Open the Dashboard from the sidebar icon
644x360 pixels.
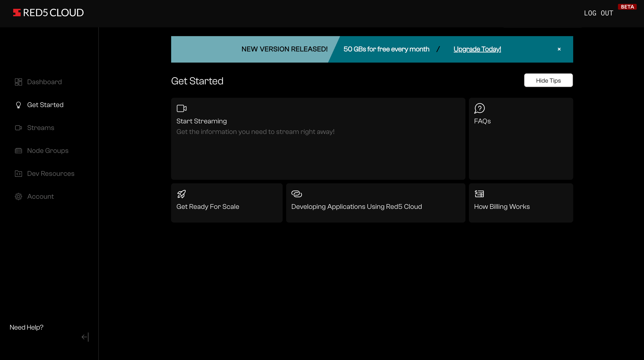[x=18, y=82]
